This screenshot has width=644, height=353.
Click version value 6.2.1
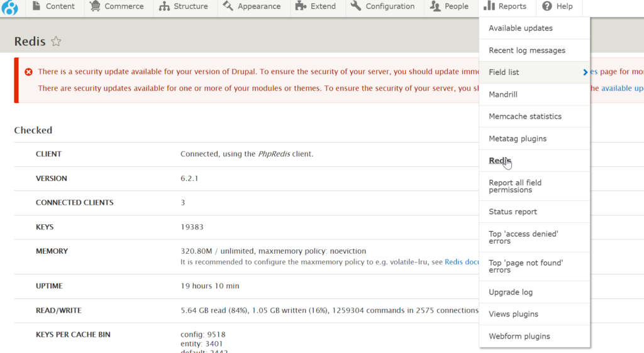click(189, 178)
